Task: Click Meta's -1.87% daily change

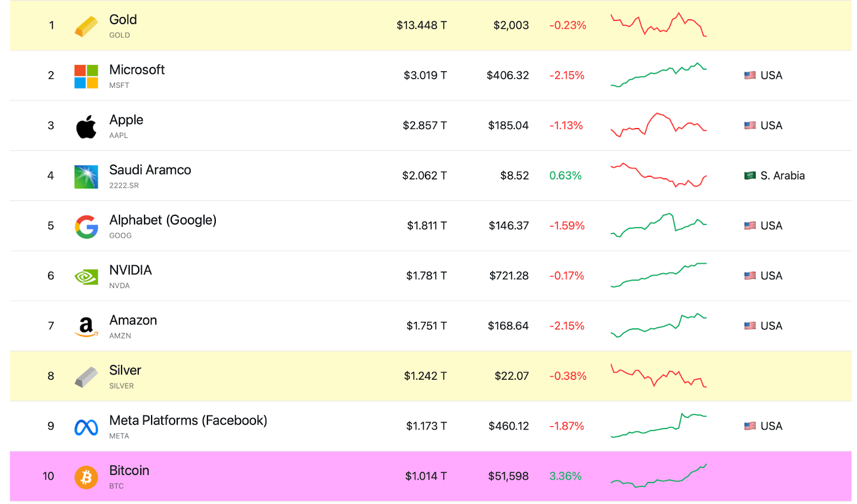Action: [x=567, y=426]
